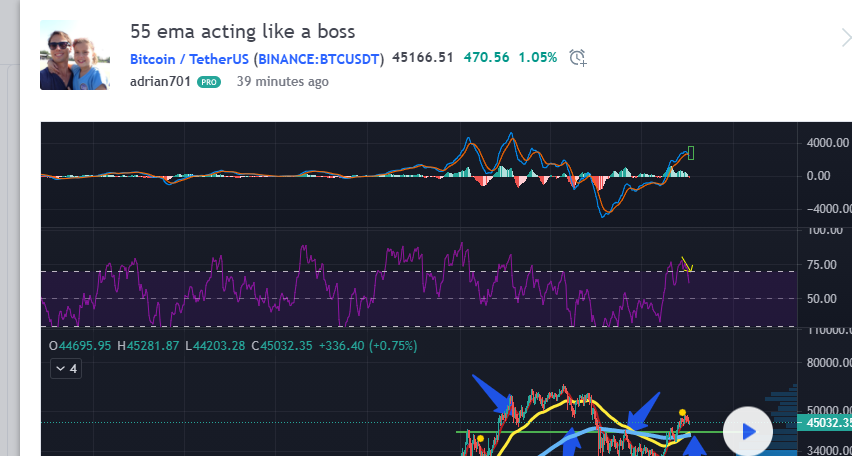The height and width of the screenshot is (456, 852).
Task: Go to next idea with right chevron
Action: (845, 38)
